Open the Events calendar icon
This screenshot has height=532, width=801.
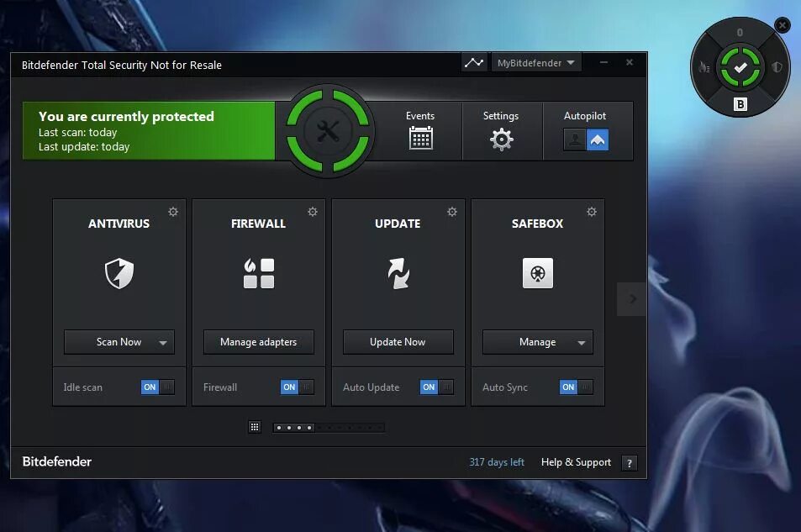point(421,138)
